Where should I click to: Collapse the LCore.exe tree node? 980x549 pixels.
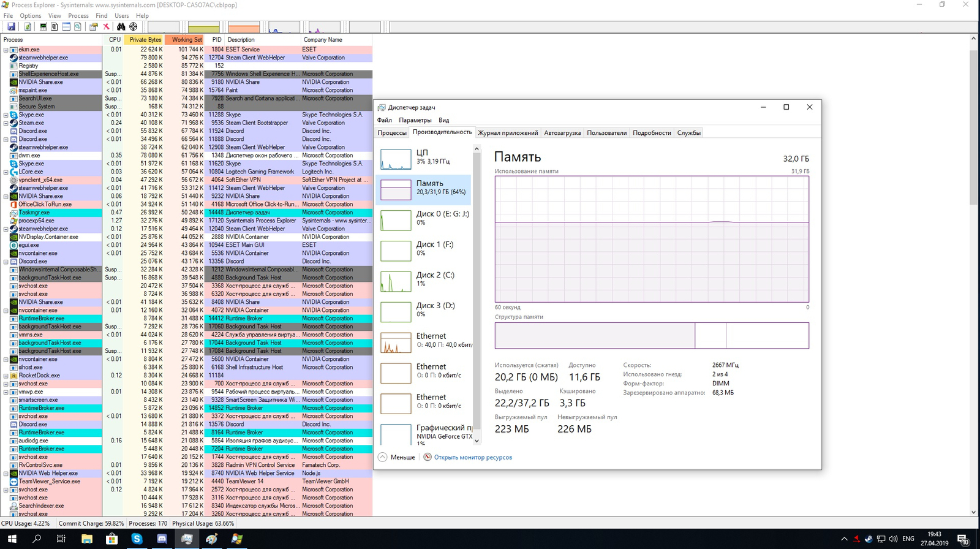(6, 172)
